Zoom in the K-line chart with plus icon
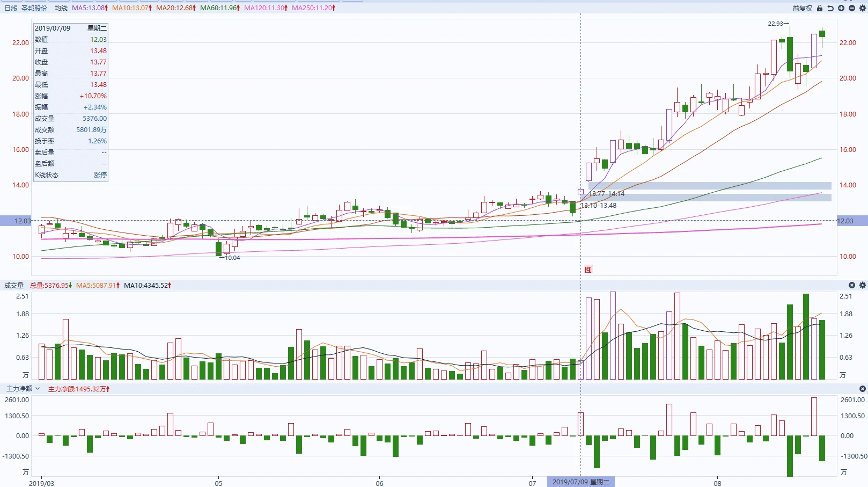 click(841, 8)
